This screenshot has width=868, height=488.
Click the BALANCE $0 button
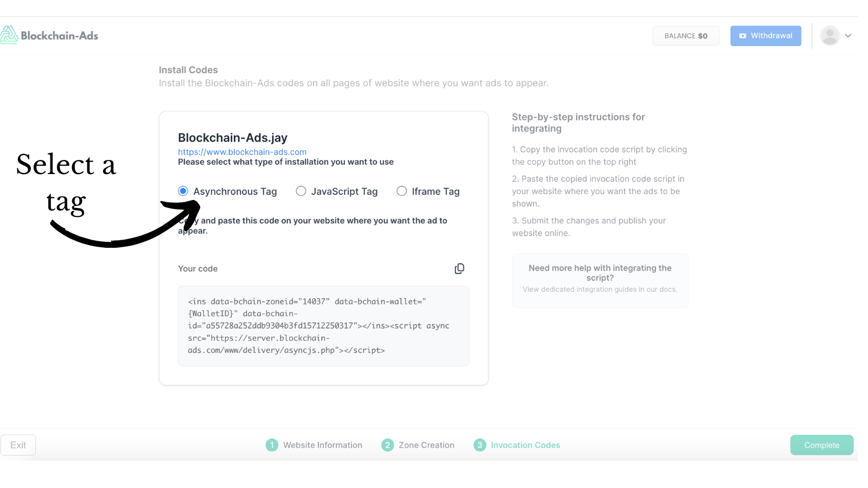pyautogui.click(x=686, y=36)
